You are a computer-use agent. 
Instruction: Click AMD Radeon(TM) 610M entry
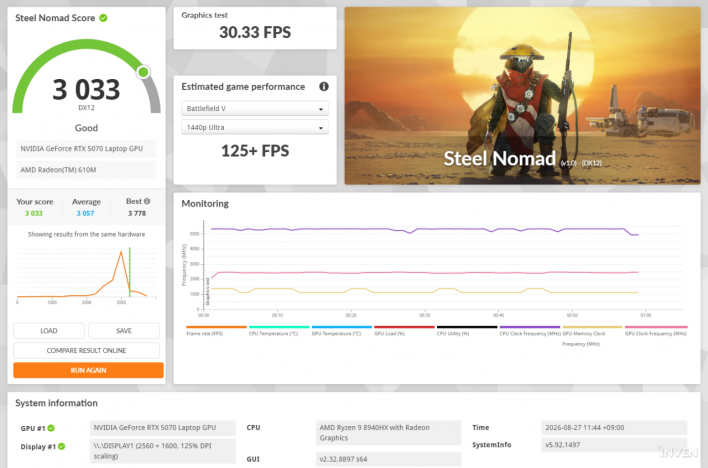point(86,170)
